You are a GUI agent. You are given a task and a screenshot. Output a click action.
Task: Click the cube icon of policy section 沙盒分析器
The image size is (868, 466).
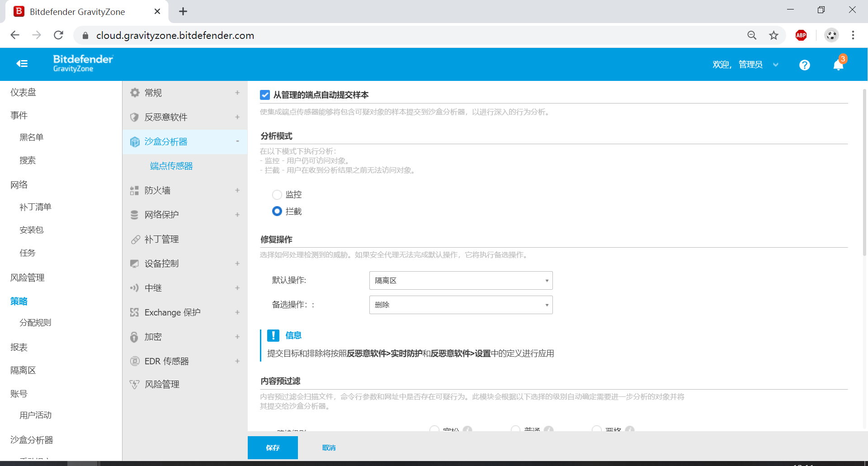point(134,141)
